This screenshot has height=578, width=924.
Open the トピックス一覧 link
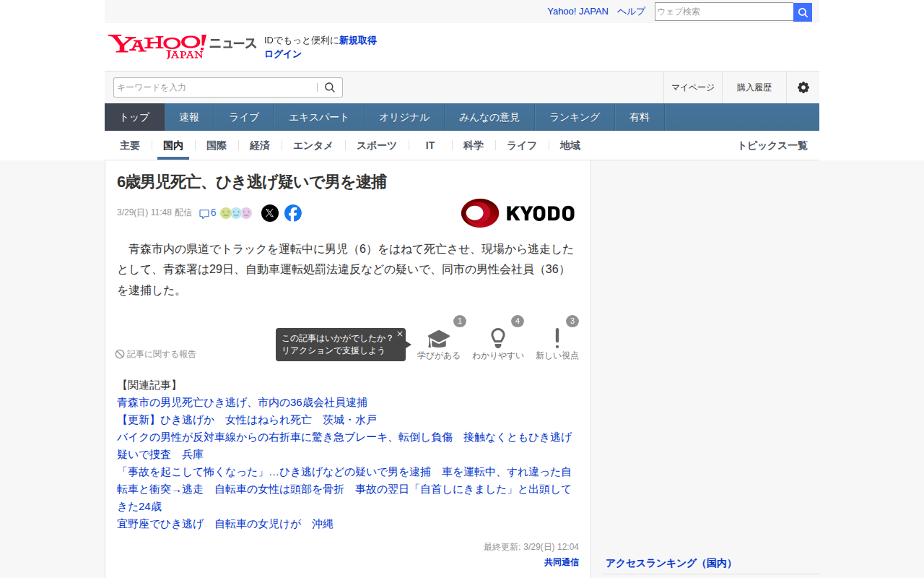pos(772,145)
